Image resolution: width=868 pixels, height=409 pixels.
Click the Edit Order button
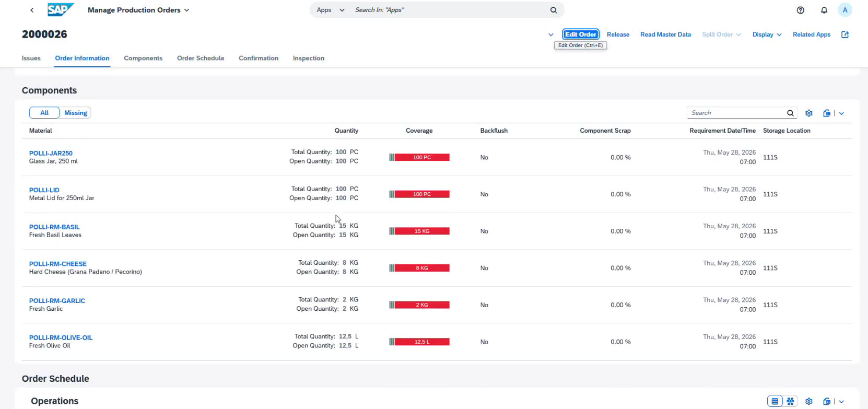581,34
